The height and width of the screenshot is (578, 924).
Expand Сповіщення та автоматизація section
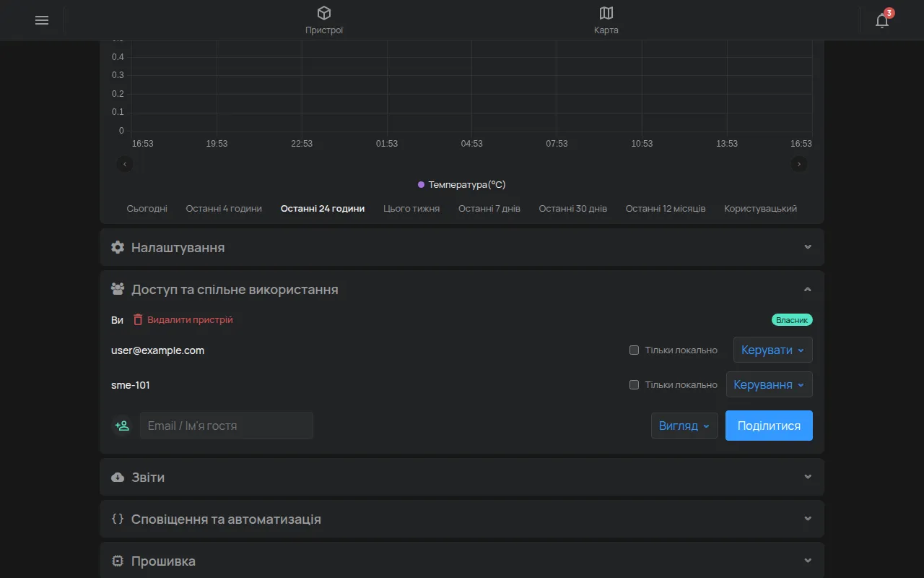click(x=462, y=519)
